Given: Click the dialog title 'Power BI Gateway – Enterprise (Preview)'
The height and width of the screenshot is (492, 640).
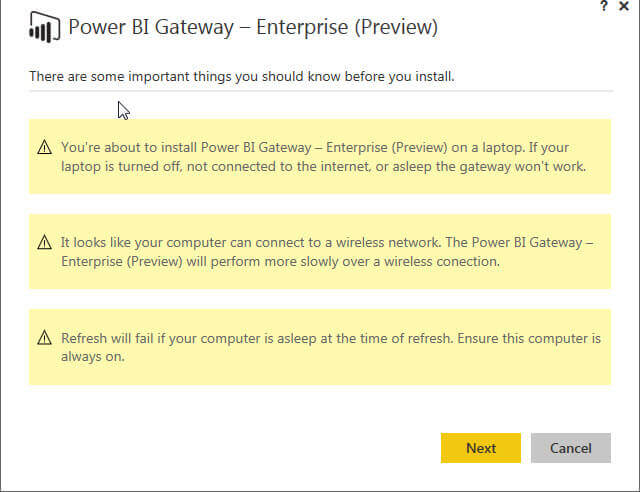Looking at the screenshot, I should click(x=253, y=28).
